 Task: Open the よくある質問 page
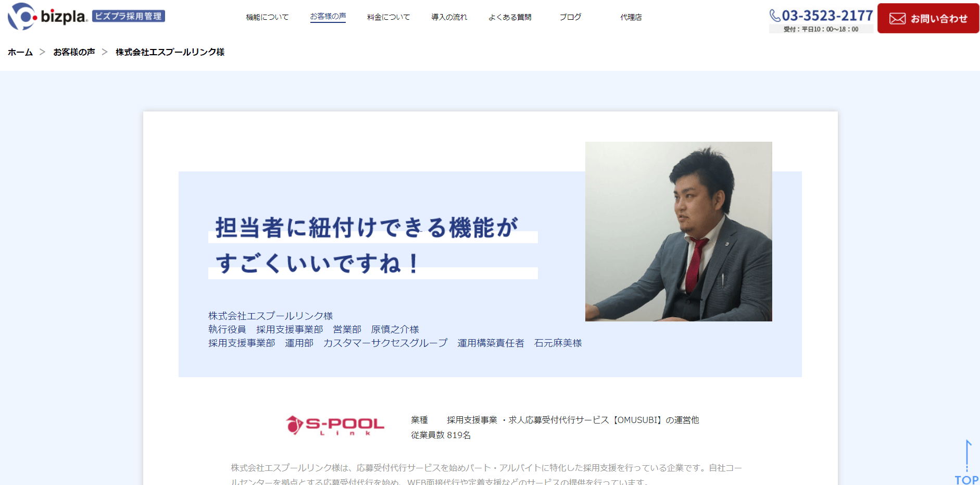(x=510, y=17)
